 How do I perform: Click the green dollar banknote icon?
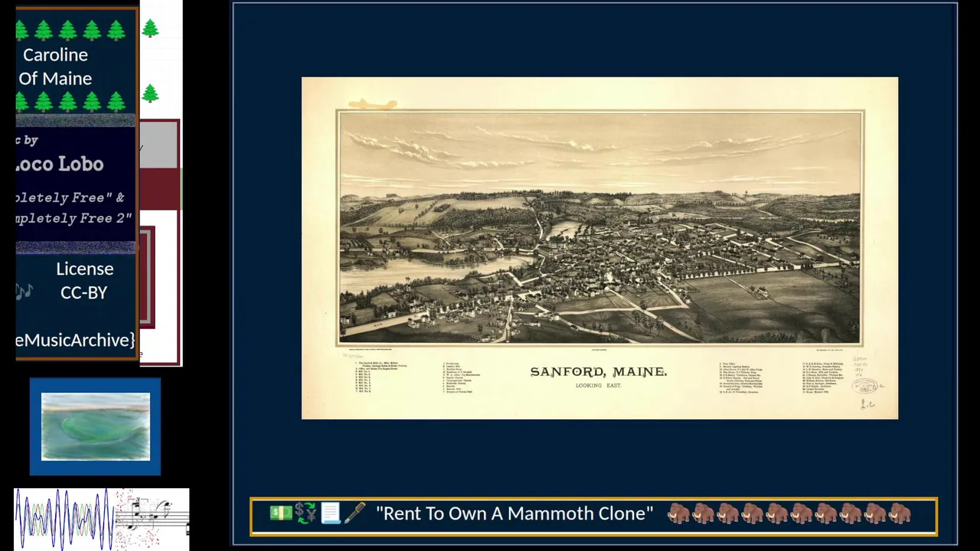click(281, 514)
